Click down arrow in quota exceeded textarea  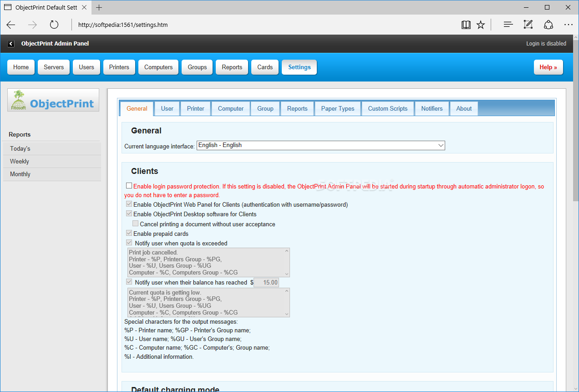(287, 274)
